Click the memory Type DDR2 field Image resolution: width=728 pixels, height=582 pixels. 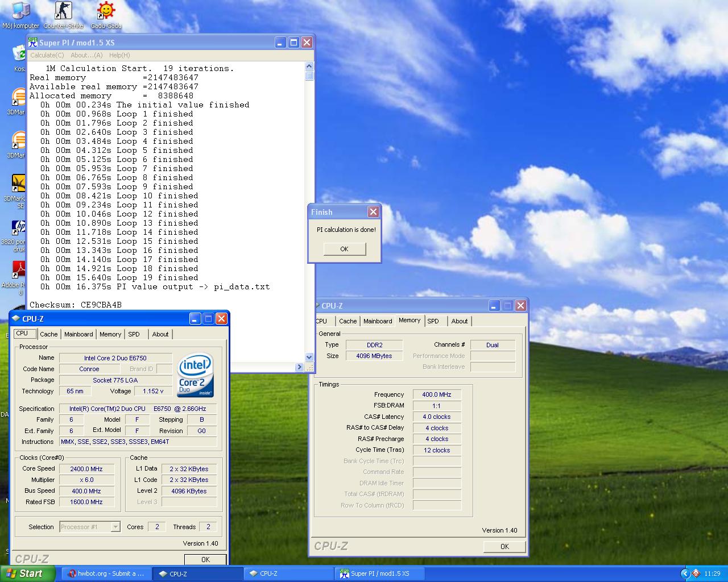(374, 345)
